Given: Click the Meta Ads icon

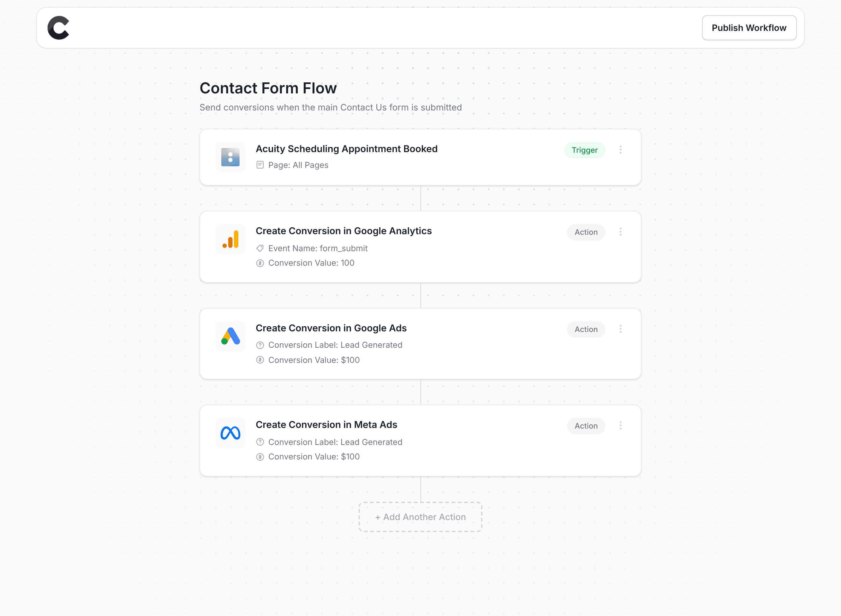Looking at the screenshot, I should (230, 433).
